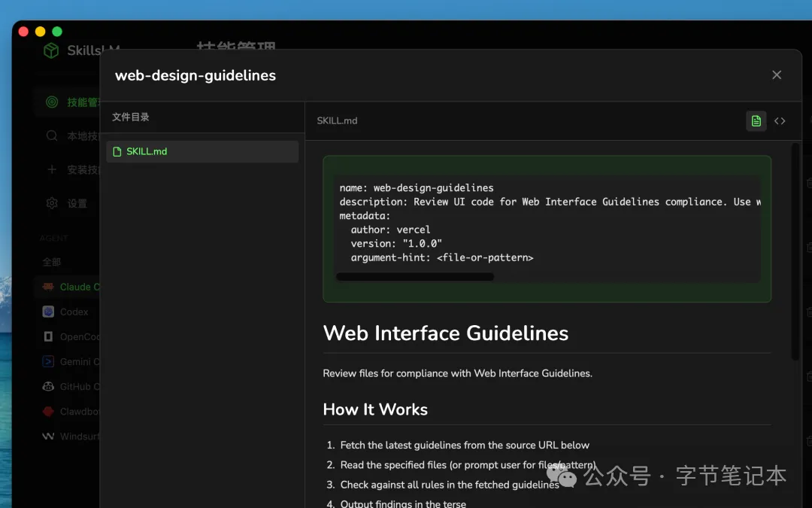This screenshot has height=508, width=812.
Task: Click 'Fetch the latest guidelines' list item
Action: [x=465, y=445]
